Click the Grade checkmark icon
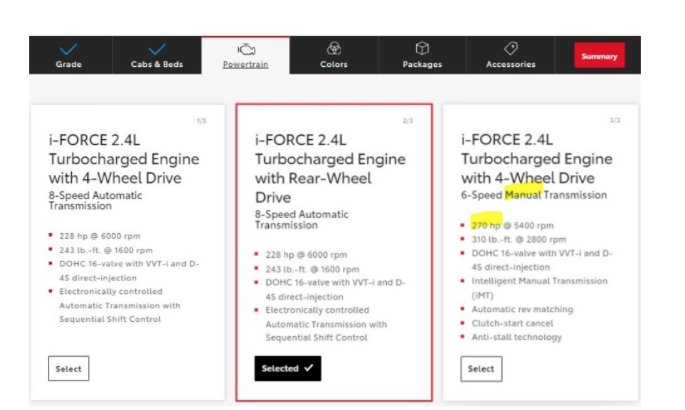Screen dimensions: 685x410 point(68,48)
